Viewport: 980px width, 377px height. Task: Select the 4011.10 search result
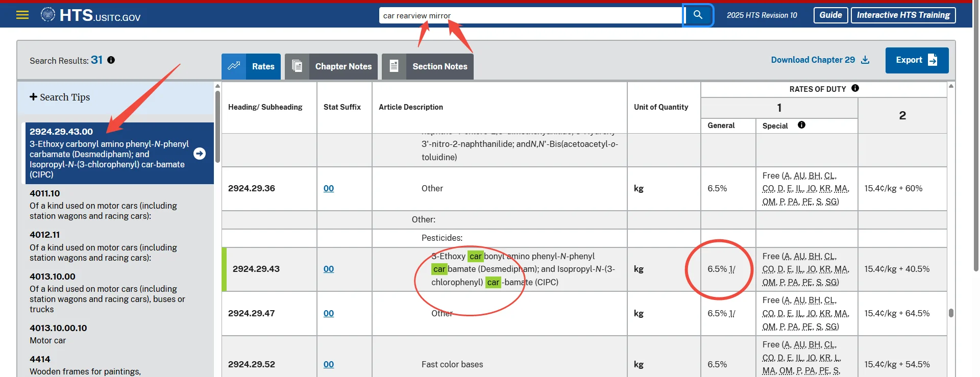coord(119,205)
